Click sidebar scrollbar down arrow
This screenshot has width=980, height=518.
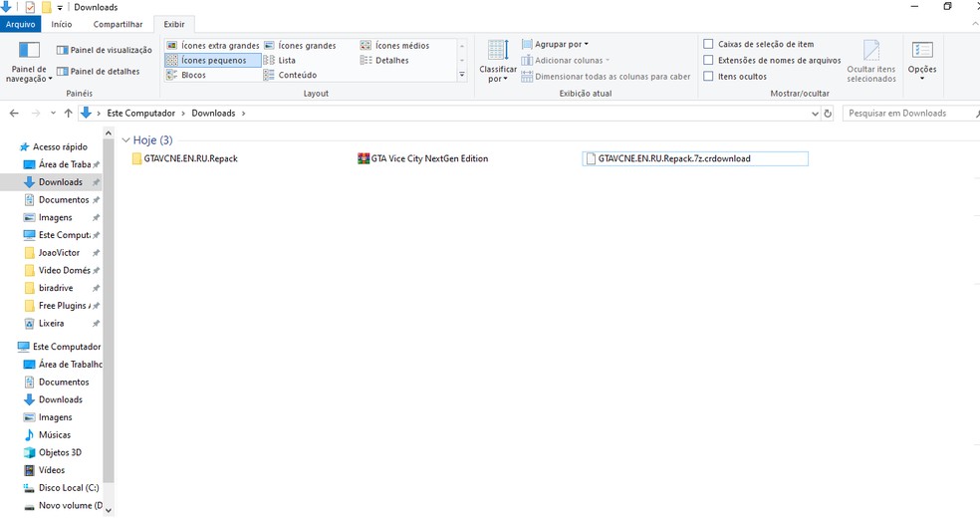coord(109,510)
